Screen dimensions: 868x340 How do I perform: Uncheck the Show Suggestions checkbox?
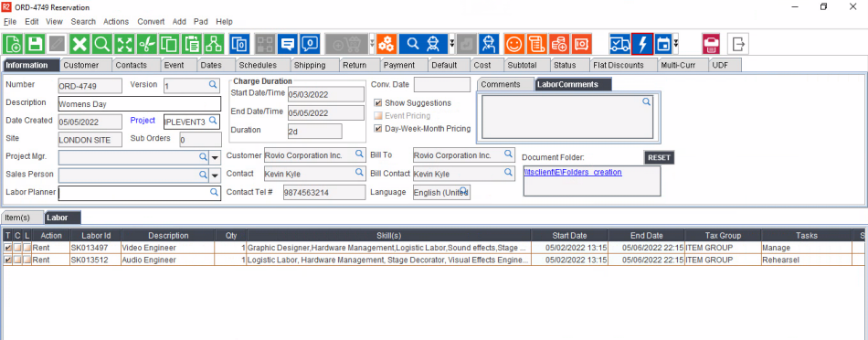(x=378, y=103)
